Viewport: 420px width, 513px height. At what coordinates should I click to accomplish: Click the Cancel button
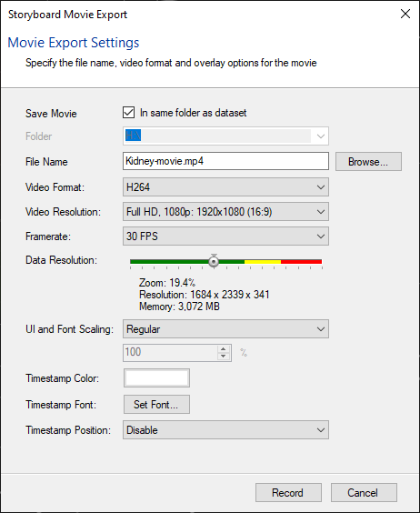(x=364, y=492)
